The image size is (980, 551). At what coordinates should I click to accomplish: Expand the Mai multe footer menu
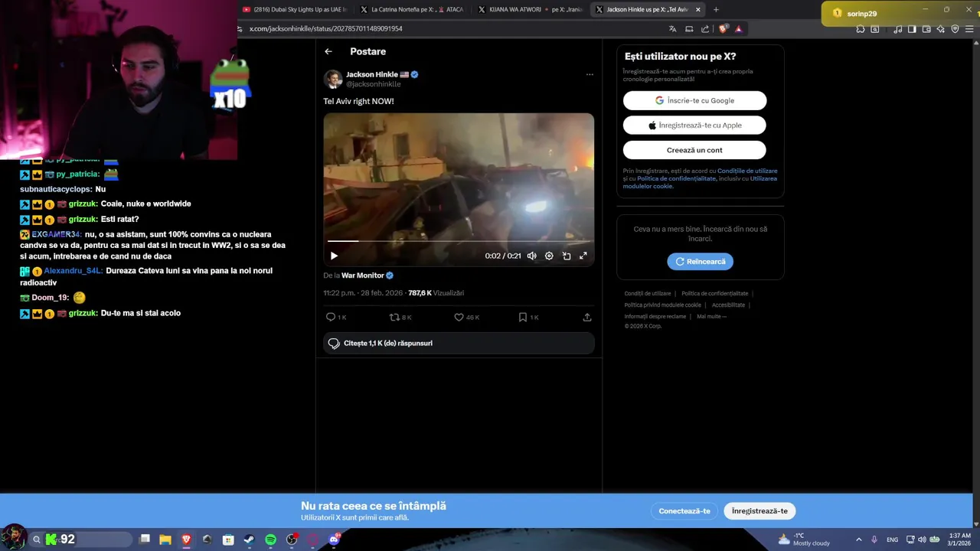point(711,316)
